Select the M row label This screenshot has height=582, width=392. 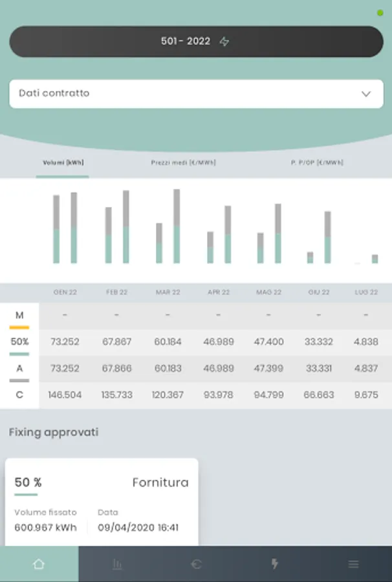pos(19,316)
